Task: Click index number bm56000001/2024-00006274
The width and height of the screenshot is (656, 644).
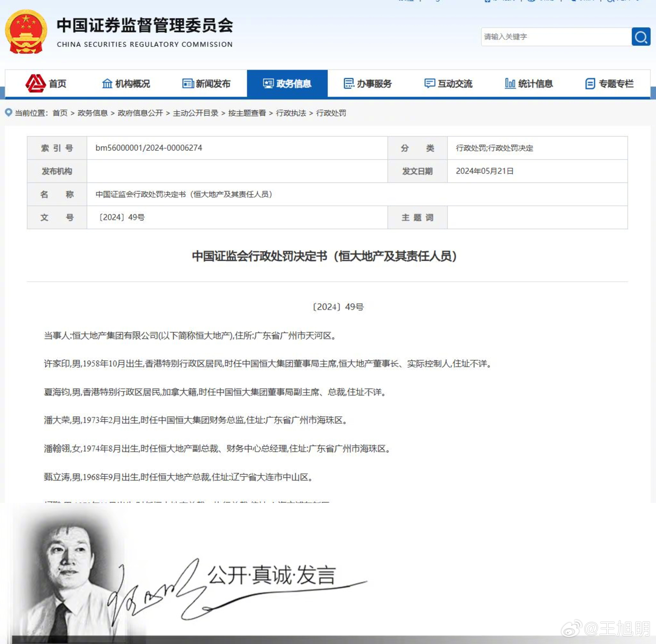Action: point(149,148)
